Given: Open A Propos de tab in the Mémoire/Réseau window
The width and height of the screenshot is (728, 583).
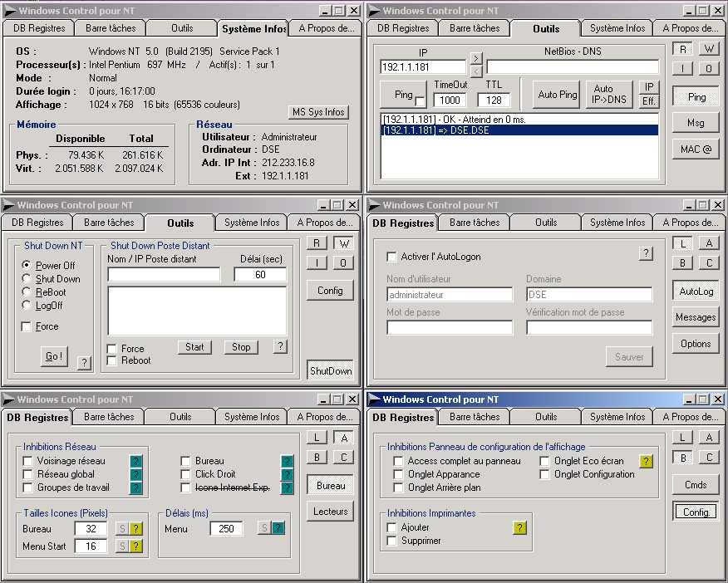Looking at the screenshot, I should pyautogui.click(x=323, y=28).
